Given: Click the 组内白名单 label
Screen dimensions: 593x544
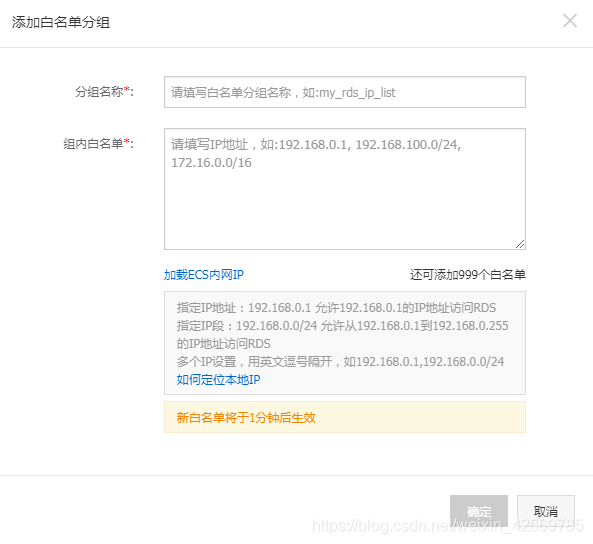Looking at the screenshot, I should coord(98,143).
